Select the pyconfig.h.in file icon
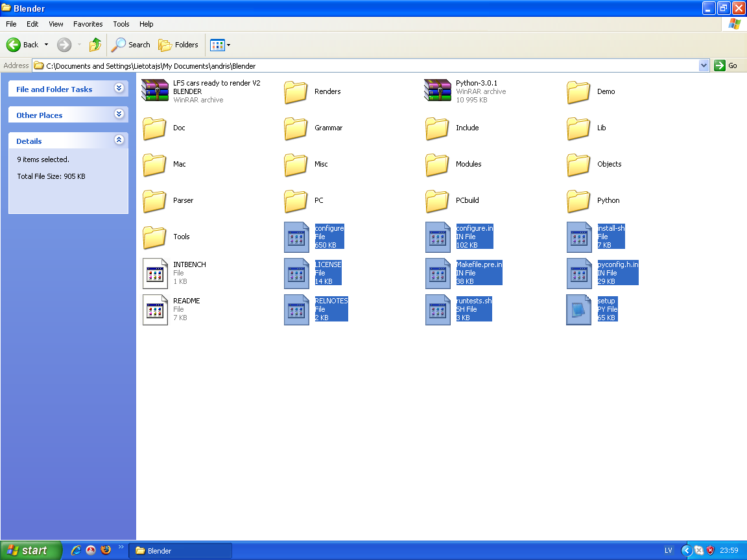747x560 pixels. 579,274
